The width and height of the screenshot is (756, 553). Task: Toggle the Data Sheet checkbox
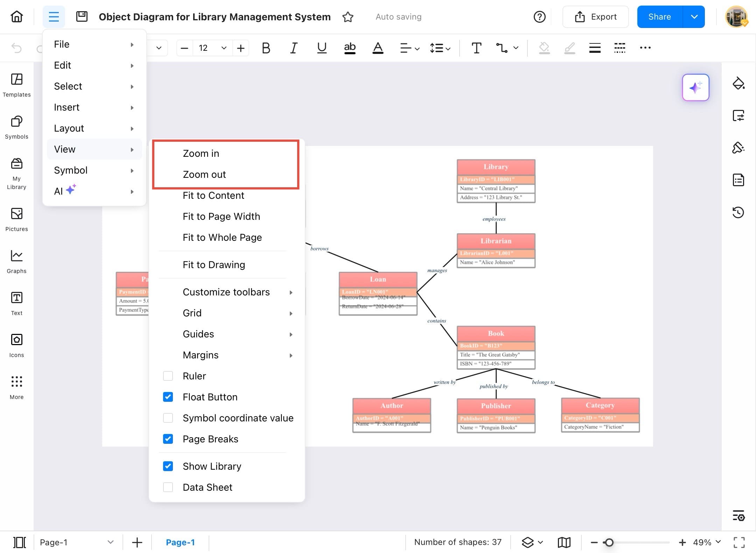click(x=168, y=487)
